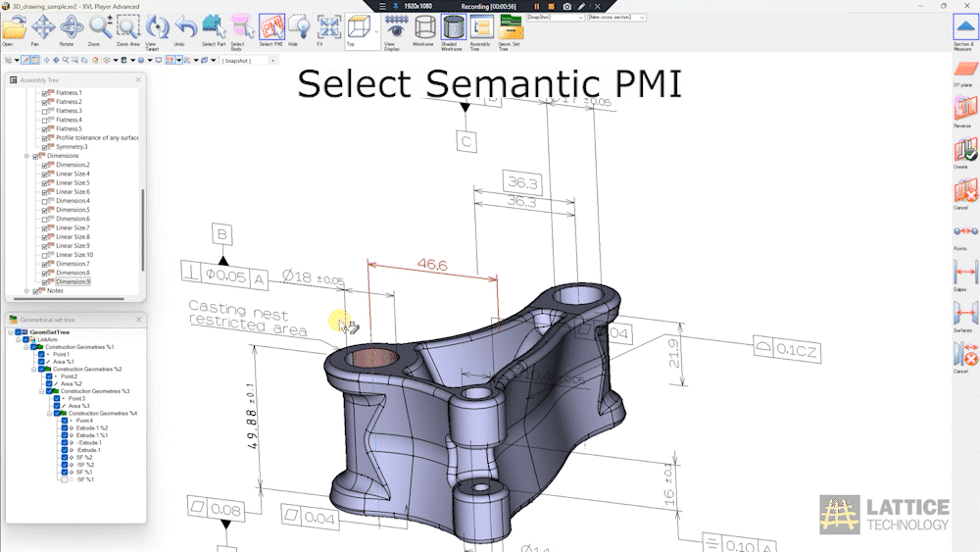The width and height of the screenshot is (980, 552).
Task: Check the unchecked -SF %1 checkbox
Action: point(65,479)
